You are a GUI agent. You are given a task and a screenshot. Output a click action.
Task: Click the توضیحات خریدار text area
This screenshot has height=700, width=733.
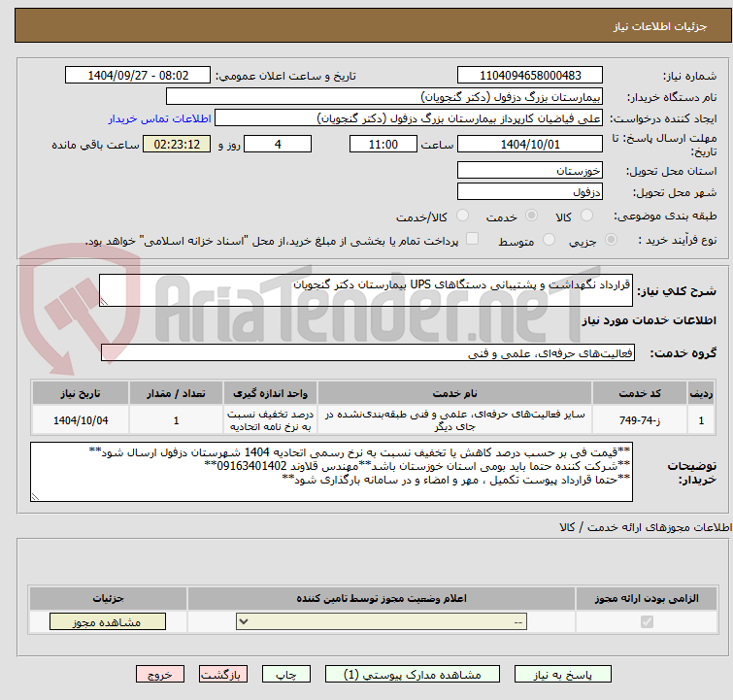331,472
